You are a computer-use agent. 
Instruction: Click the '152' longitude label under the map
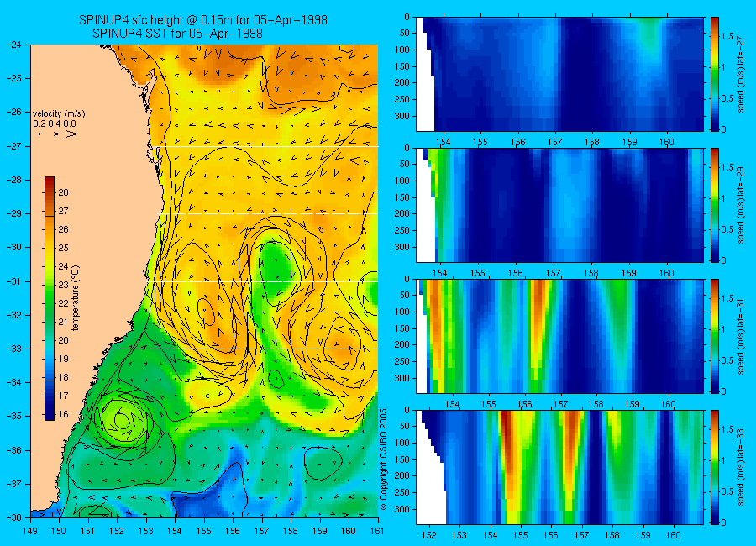tap(117, 532)
